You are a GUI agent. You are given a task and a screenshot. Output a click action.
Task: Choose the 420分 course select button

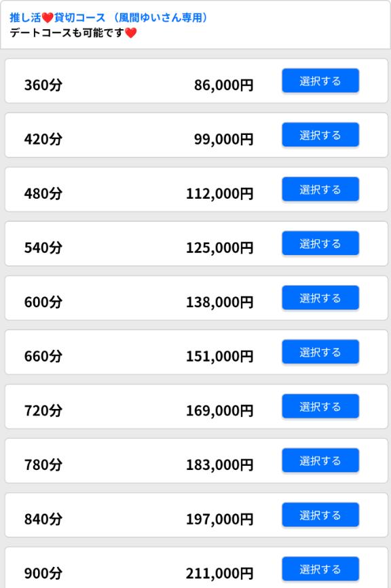click(x=320, y=135)
